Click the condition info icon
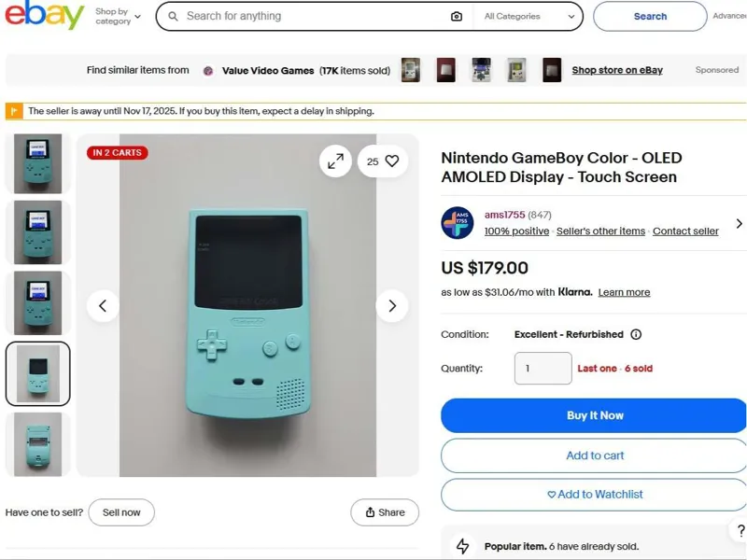Image resolution: width=747 pixels, height=560 pixels. click(636, 334)
